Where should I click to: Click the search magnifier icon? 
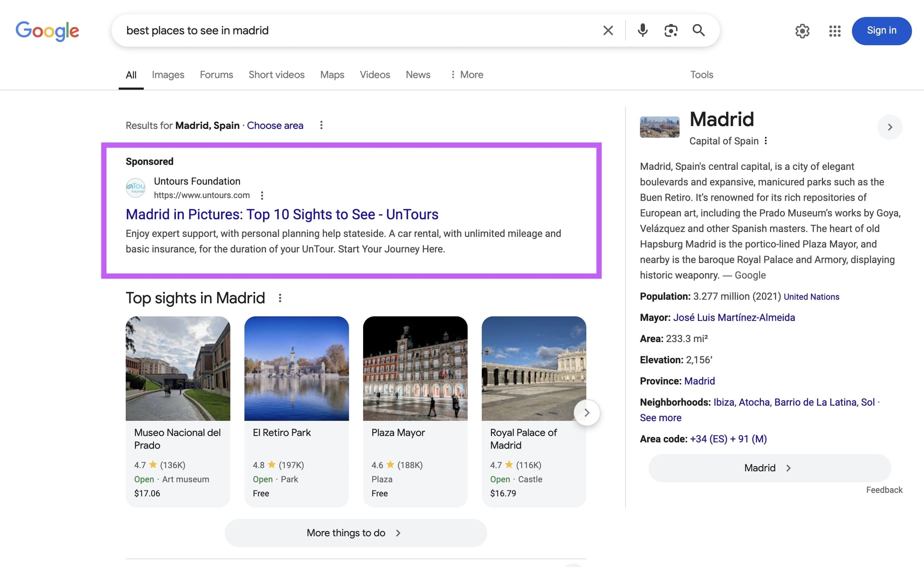pyautogui.click(x=698, y=30)
